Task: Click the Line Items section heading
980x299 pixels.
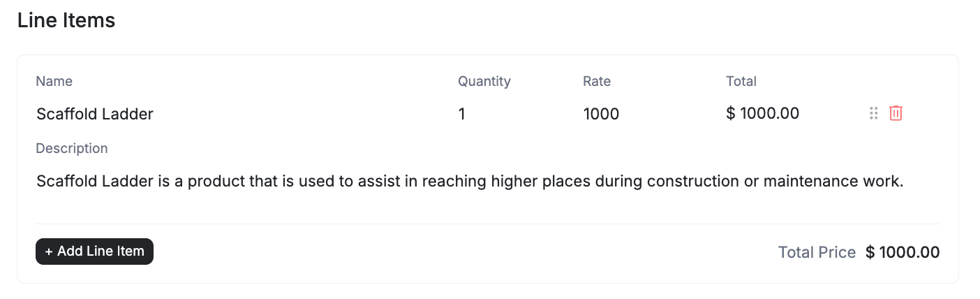Action: click(66, 21)
